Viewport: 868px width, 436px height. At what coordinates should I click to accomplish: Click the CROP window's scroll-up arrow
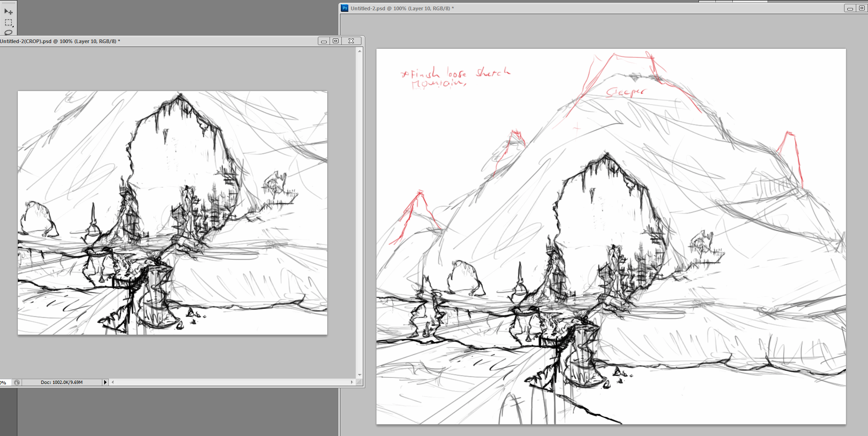pyautogui.click(x=360, y=51)
